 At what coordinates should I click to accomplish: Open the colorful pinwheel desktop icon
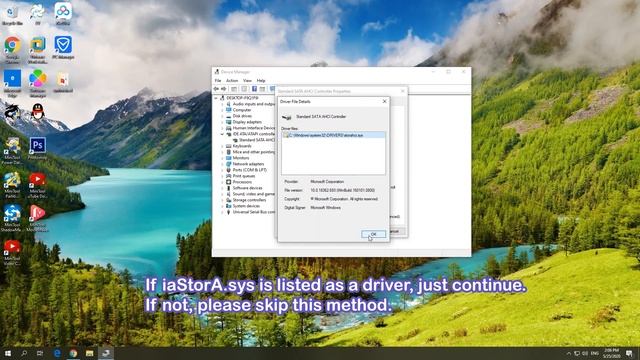[x=38, y=83]
